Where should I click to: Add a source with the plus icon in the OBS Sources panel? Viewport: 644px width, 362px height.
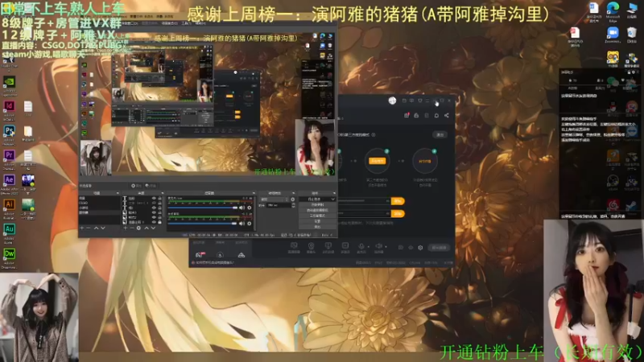pyautogui.click(x=126, y=228)
